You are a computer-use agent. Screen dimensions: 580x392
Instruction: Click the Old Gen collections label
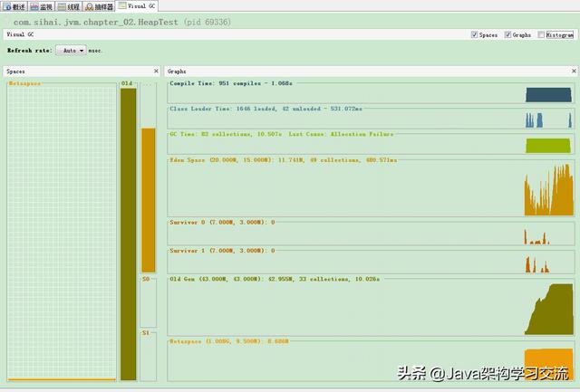(275, 279)
